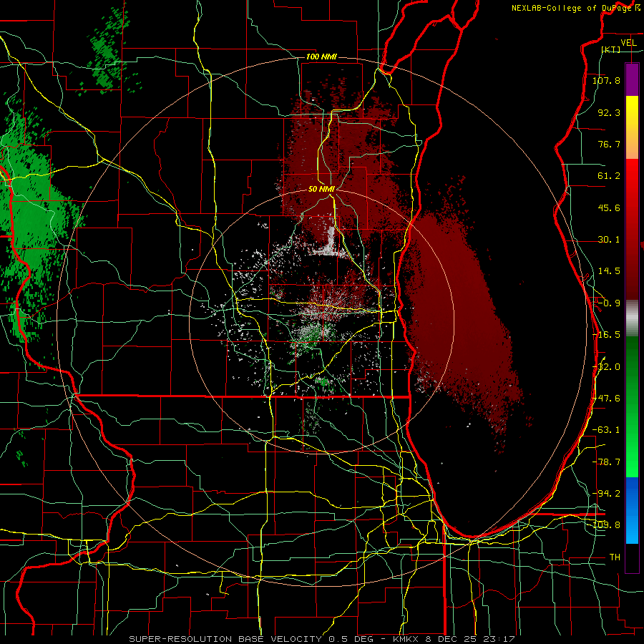Click the 92.3 velocity scale value
This screenshot has width=644, height=644.
609,112
